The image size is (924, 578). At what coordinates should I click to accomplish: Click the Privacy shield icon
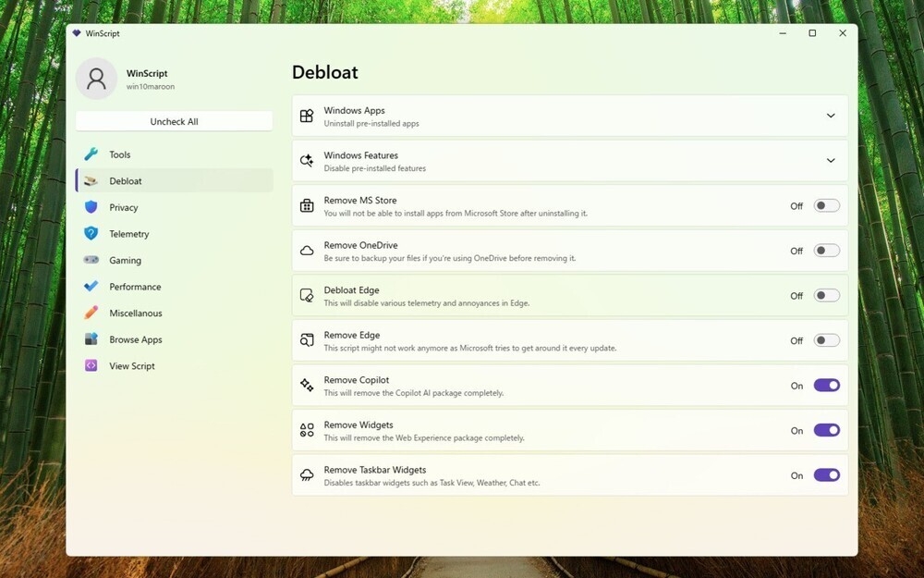pyautogui.click(x=91, y=207)
